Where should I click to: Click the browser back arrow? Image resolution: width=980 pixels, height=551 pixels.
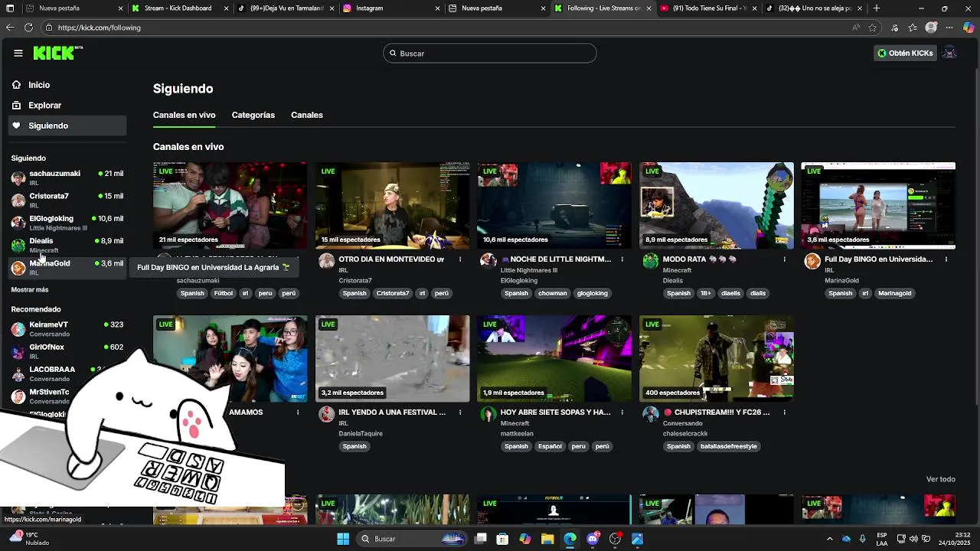point(10,28)
